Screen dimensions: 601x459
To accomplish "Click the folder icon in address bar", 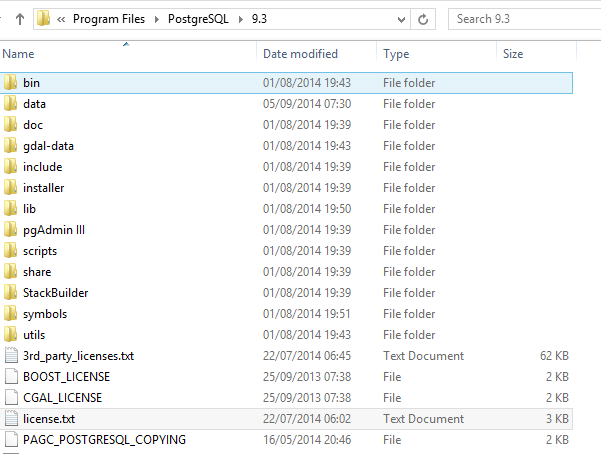I will 44,18.
